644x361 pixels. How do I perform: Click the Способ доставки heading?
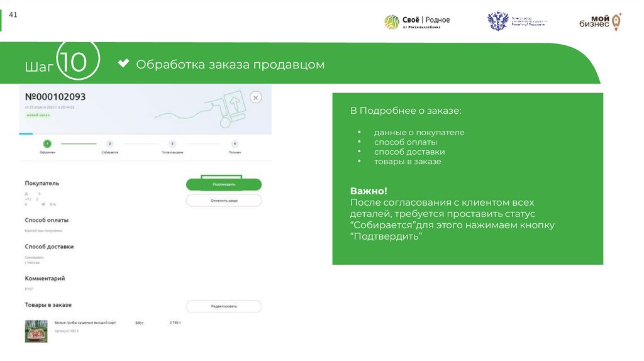[x=49, y=247]
